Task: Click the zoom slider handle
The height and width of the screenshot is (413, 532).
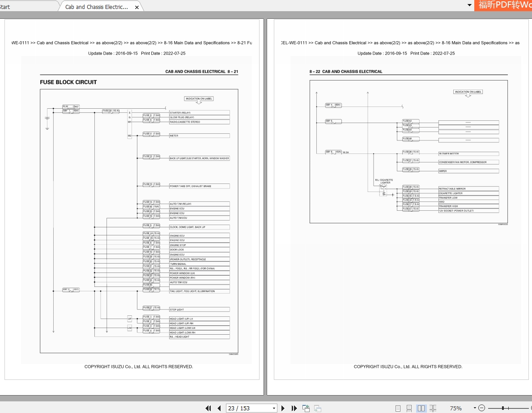Action: pyautogui.click(x=503, y=408)
